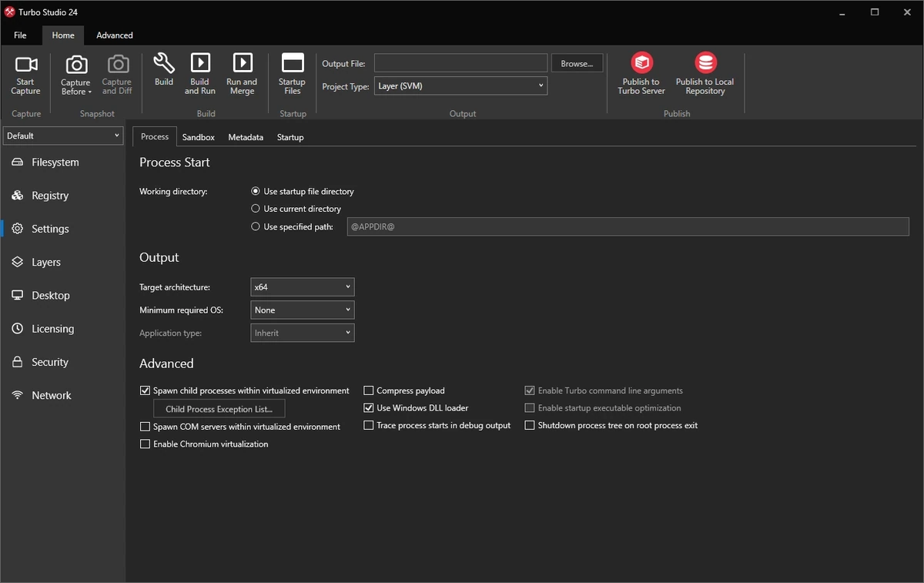Maximize the Turbo Studio window
The image size is (924, 583).
pyautogui.click(x=875, y=12)
